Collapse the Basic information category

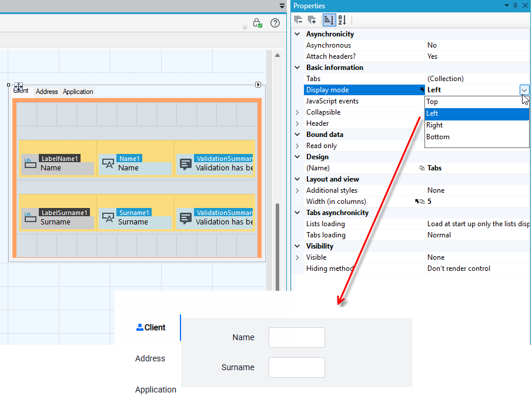tap(297, 68)
